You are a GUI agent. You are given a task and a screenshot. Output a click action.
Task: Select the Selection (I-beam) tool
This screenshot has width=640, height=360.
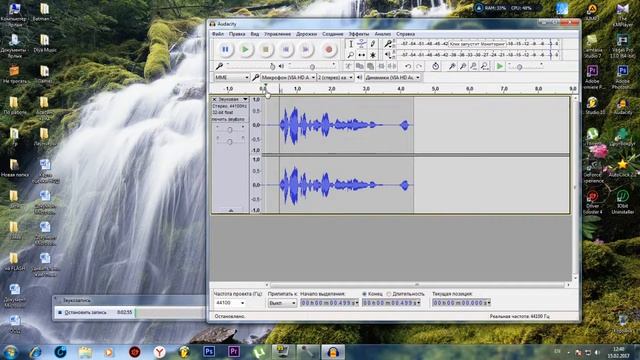(351, 44)
